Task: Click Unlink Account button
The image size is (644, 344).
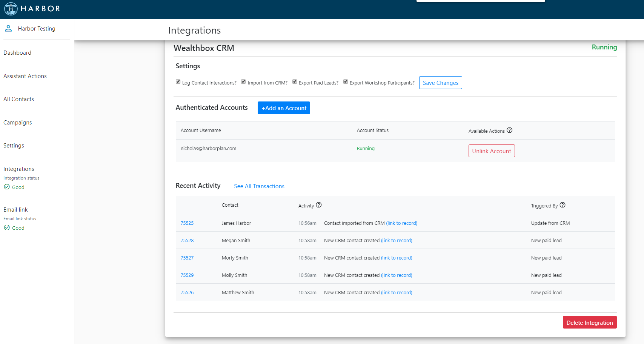Action: click(492, 151)
